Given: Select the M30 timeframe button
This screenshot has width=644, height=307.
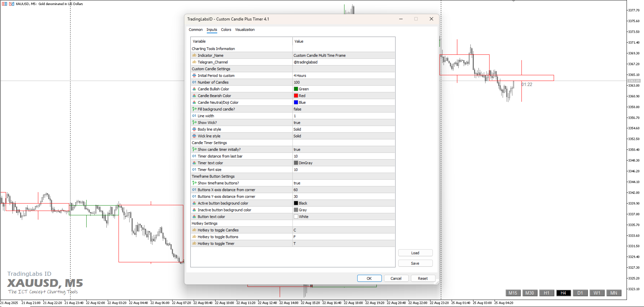Looking at the screenshot, I should [x=530, y=293].
